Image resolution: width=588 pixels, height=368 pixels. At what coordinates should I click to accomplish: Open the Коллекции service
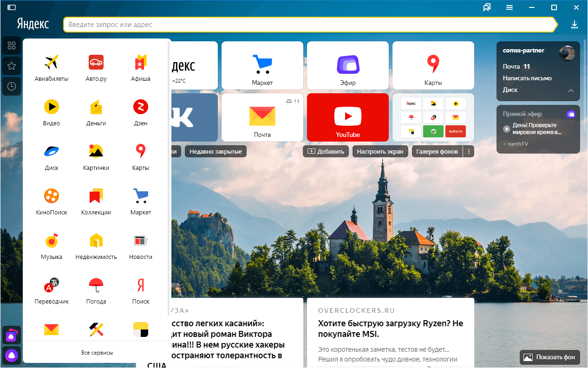[96, 201]
